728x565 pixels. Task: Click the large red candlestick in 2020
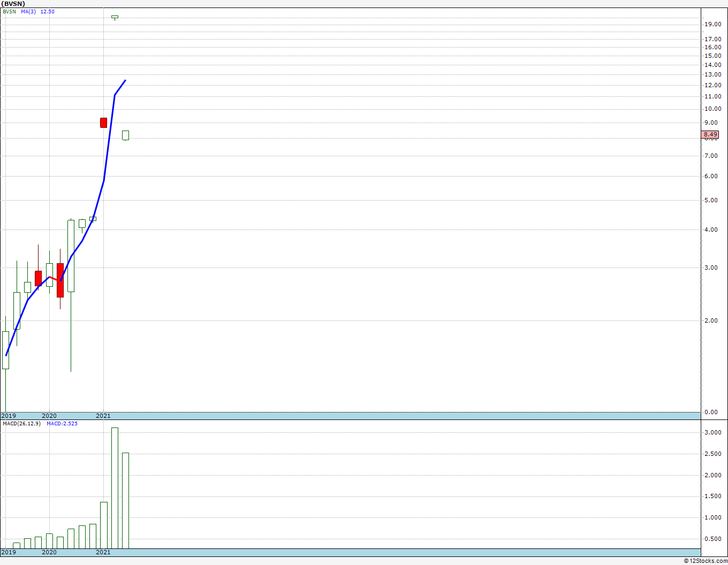[60, 280]
